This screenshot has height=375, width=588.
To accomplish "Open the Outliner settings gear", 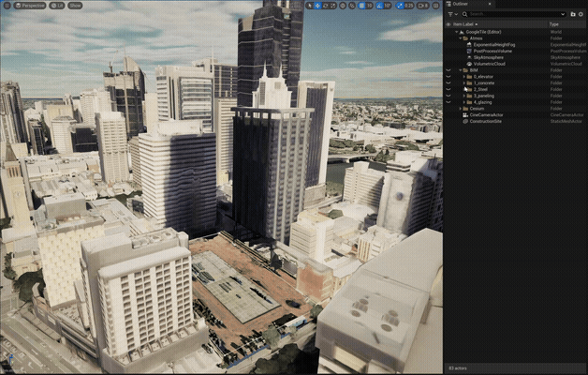I will [581, 14].
